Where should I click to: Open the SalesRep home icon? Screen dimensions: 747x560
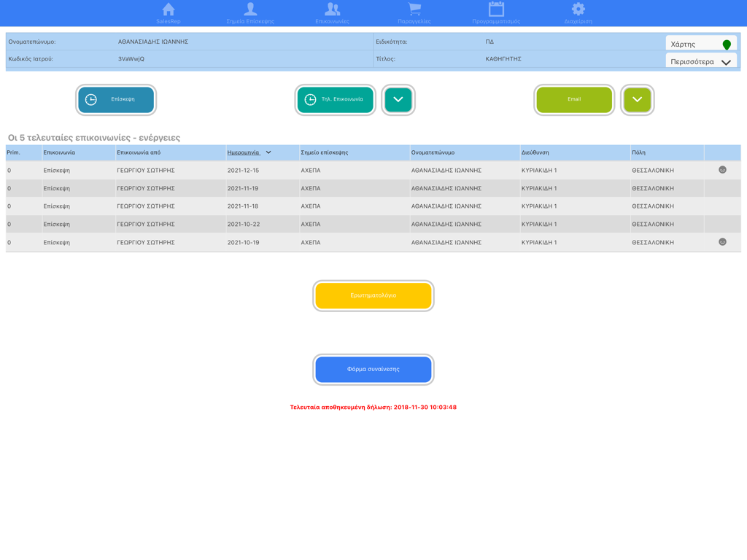(x=168, y=9)
